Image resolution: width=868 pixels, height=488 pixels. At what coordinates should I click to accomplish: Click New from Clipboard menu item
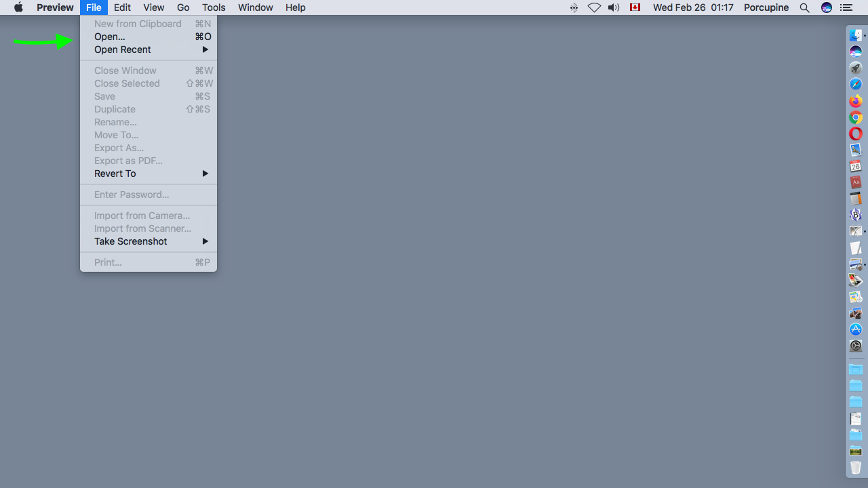click(x=149, y=24)
